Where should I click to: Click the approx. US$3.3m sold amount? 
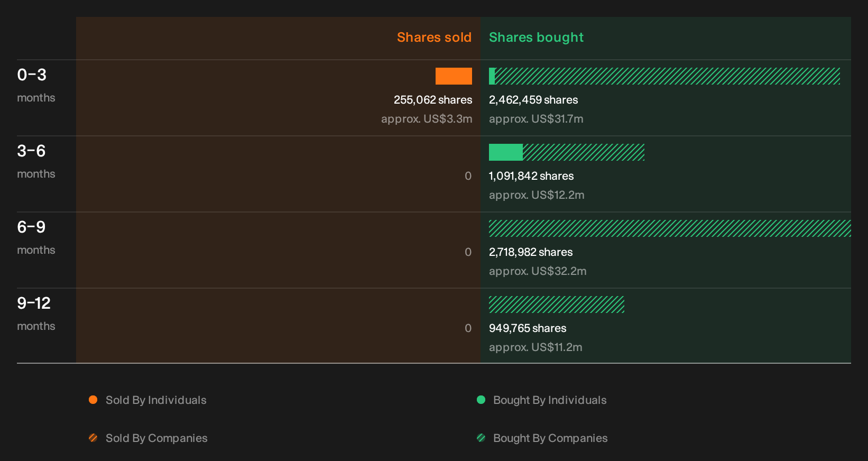tap(427, 119)
